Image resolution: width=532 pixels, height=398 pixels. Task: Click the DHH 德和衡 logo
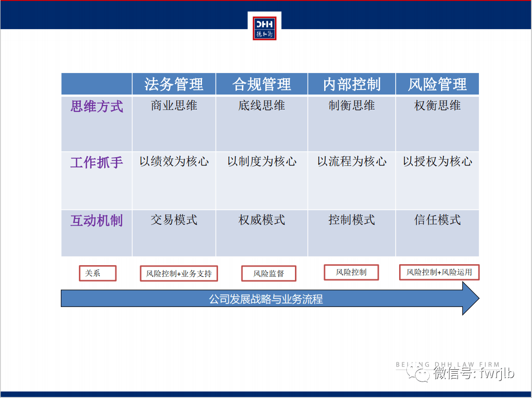tap(264, 28)
